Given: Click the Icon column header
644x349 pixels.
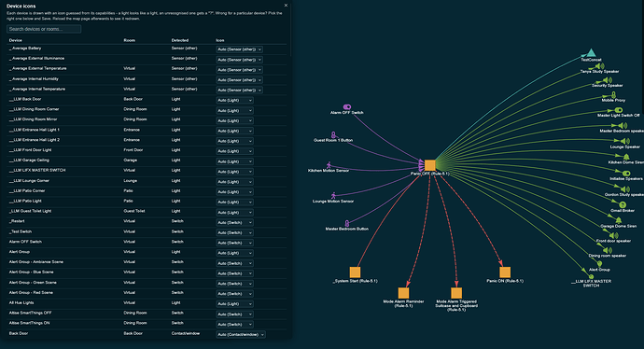Looking at the screenshot, I should 220,40.
